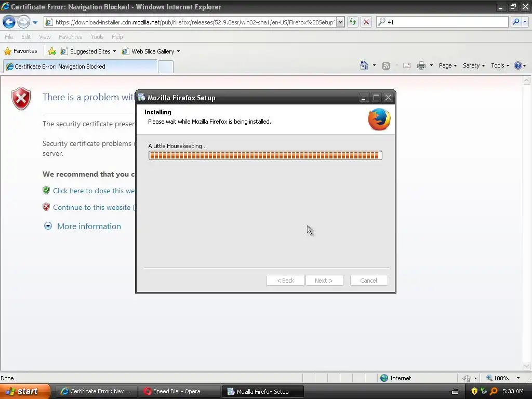Click the page scroll up arrow

tap(526, 81)
